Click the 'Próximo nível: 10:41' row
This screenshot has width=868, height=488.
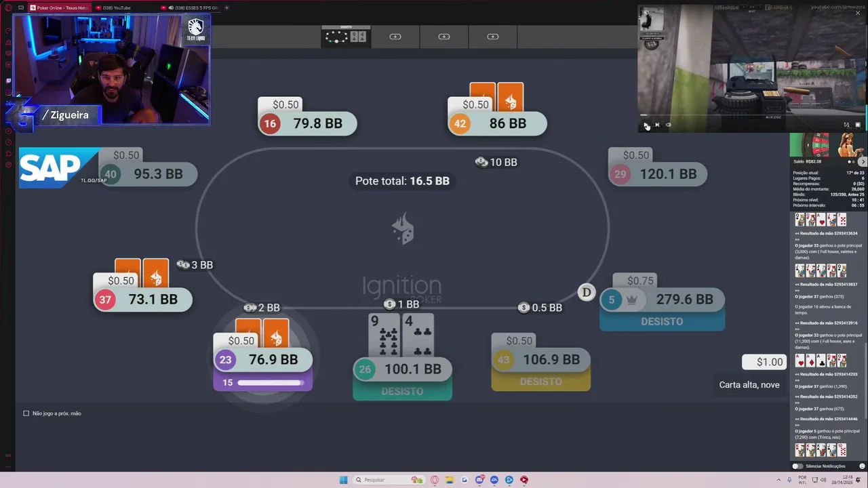829,200
